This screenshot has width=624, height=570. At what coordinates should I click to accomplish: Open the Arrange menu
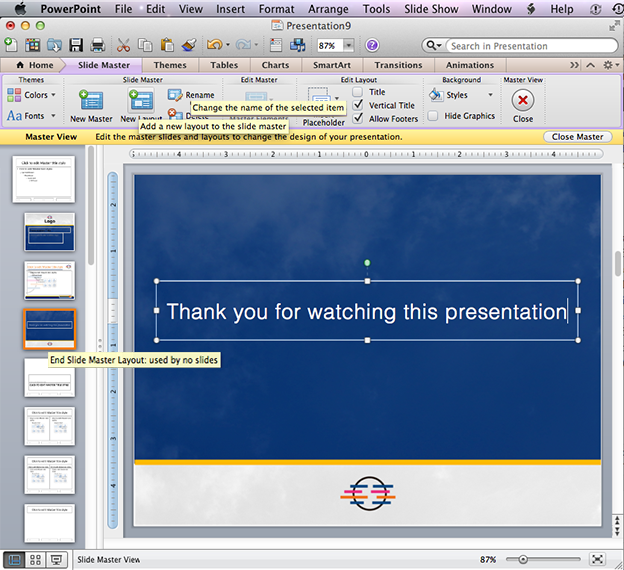328,9
